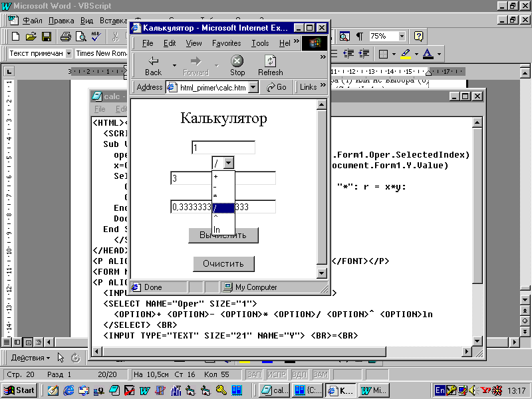This screenshot has width=532, height=399.
Task: Click the Stop button in Internet Explorer
Action: pos(237,66)
